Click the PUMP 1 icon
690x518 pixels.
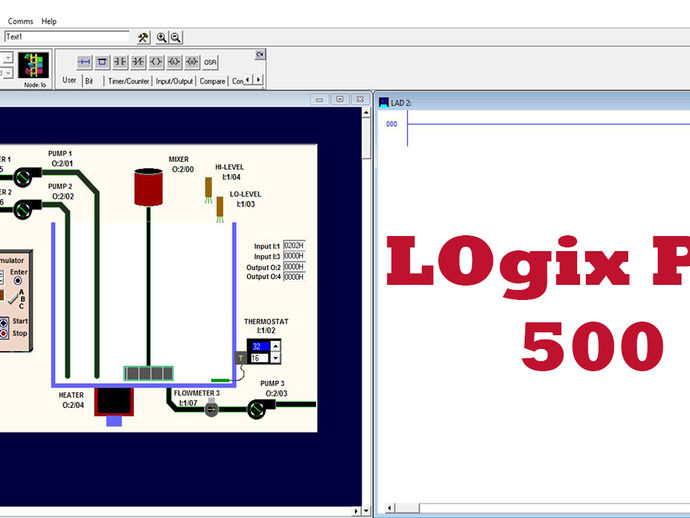pyautogui.click(x=25, y=176)
